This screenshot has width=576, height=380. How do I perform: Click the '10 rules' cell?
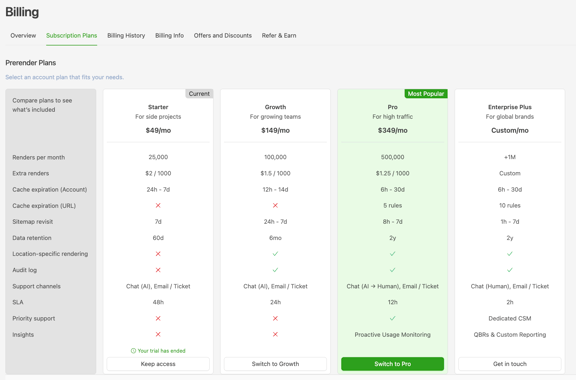pos(510,205)
